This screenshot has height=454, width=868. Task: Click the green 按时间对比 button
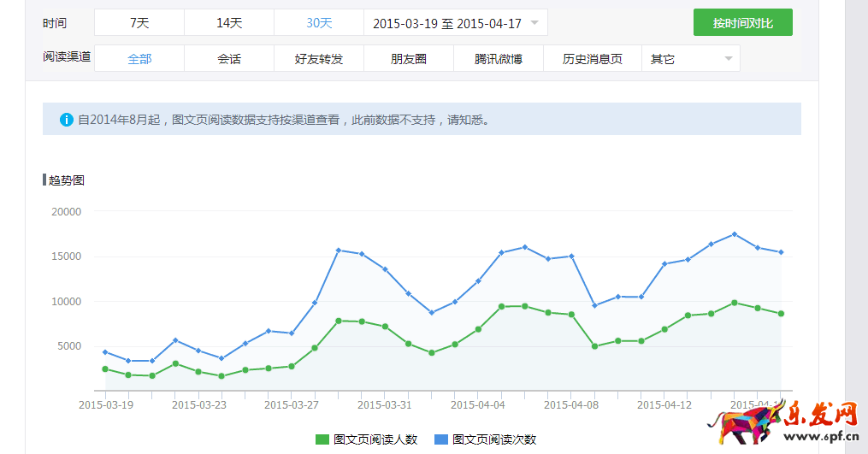742,23
